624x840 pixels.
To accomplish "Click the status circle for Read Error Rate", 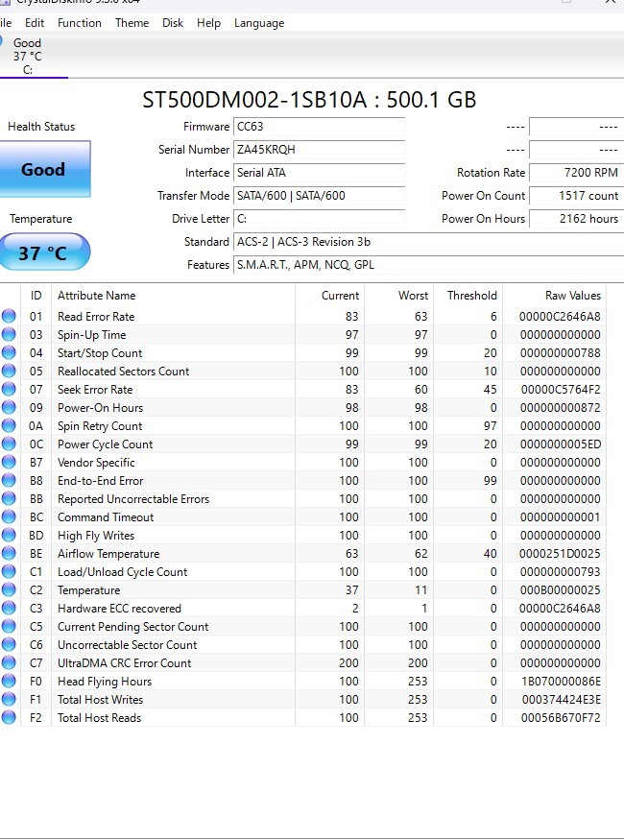I will [x=9, y=316].
